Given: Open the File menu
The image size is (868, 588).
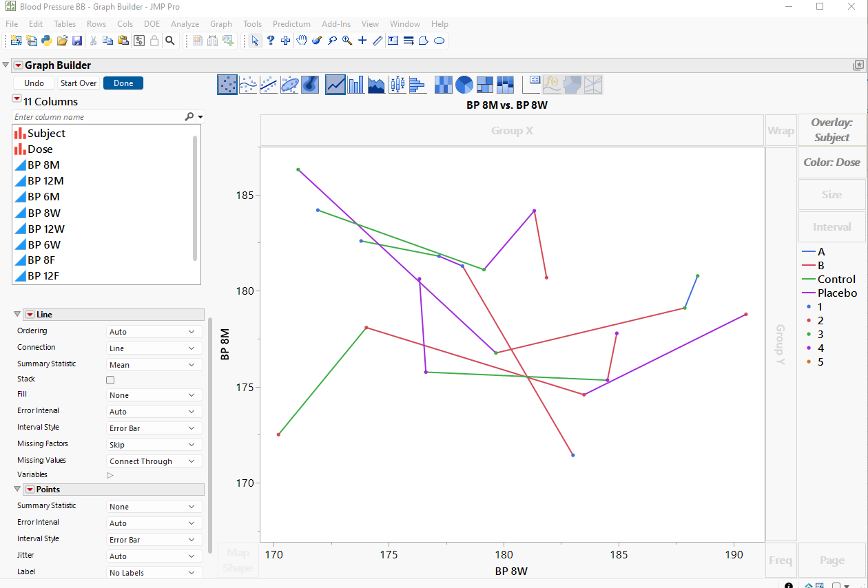Looking at the screenshot, I should coord(12,23).
